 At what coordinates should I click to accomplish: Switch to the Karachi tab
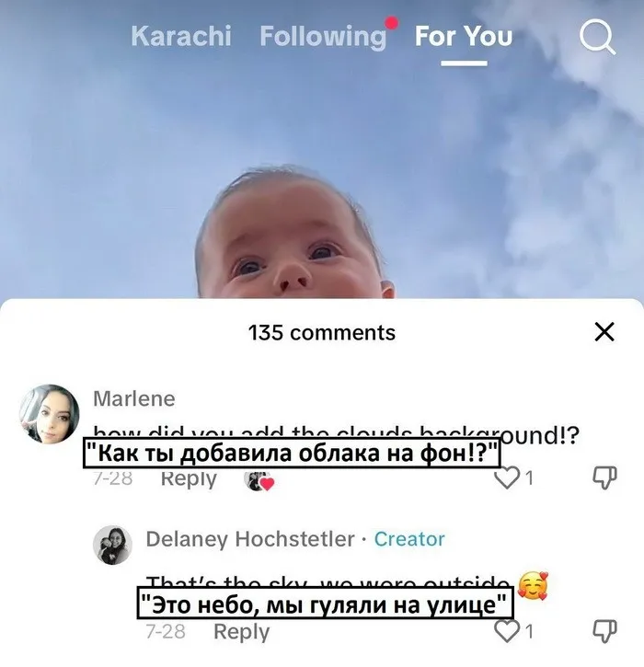point(181,37)
